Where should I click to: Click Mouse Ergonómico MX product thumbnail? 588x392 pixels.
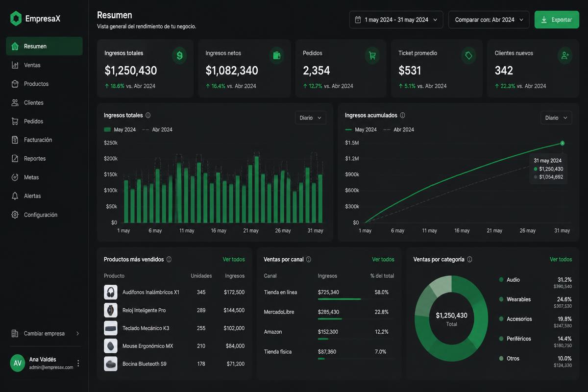coord(111,346)
